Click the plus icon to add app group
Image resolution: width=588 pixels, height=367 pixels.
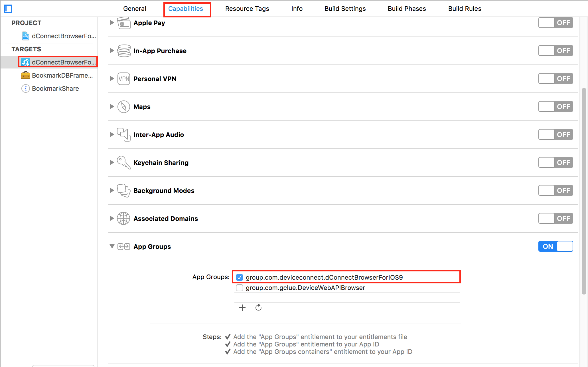242,308
